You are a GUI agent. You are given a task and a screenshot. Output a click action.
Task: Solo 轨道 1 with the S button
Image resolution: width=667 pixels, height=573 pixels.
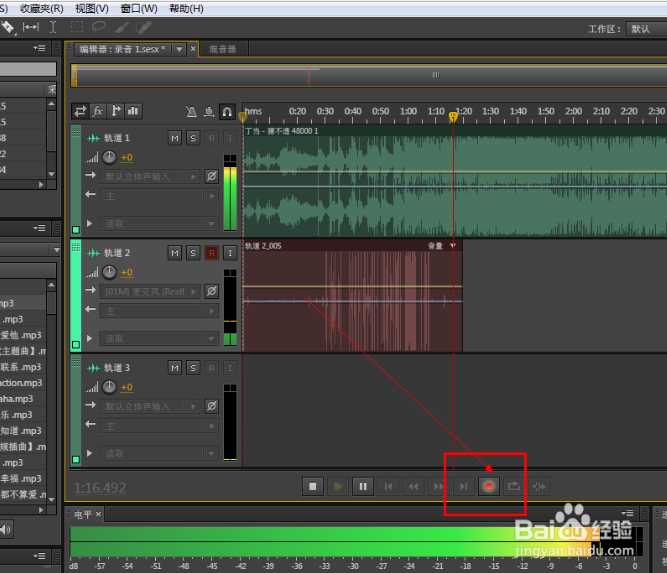click(193, 138)
